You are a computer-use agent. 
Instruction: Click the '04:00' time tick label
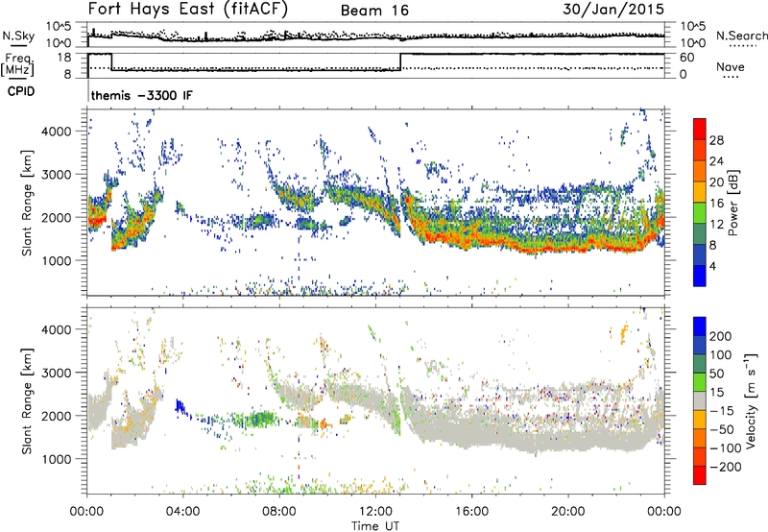tap(182, 512)
